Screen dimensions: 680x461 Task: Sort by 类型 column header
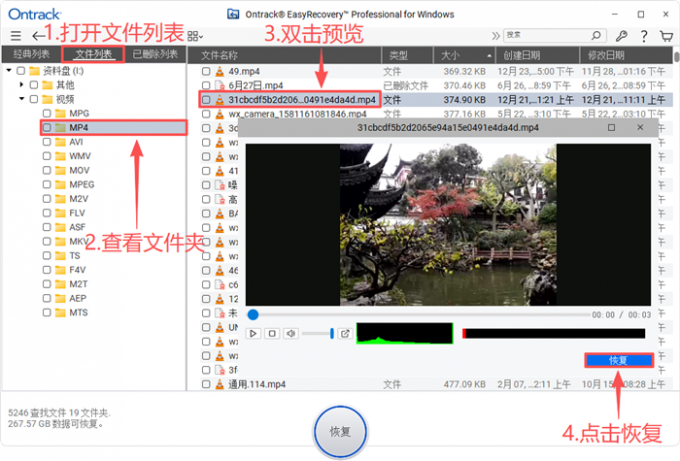(407, 55)
